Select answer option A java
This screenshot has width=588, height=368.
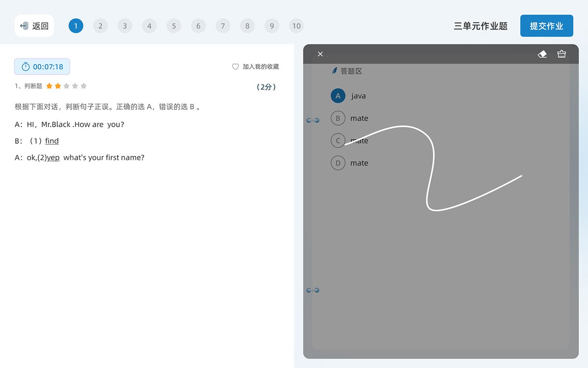pyautogui.click(x=348, y=96)
